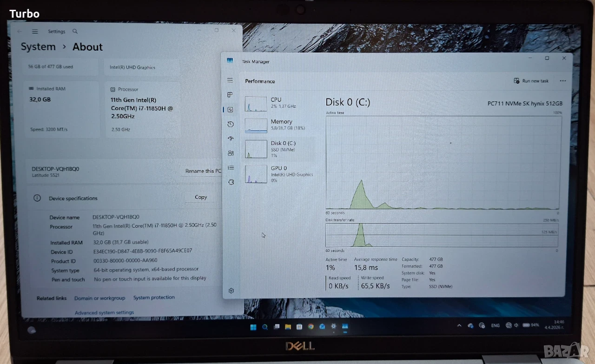Open Advanced system settings link
Image resolution: width=595 pixels, height=364 pixels.
coord(104,313)
